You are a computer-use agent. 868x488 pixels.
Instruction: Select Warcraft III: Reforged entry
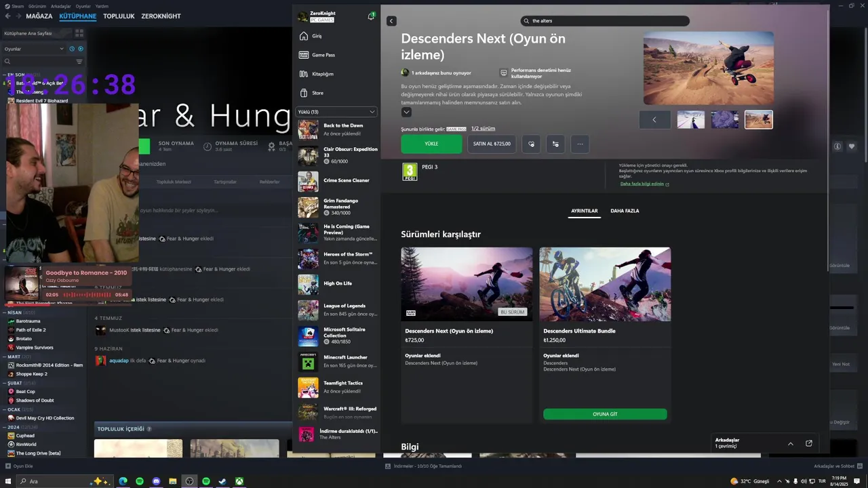[337, 413]
